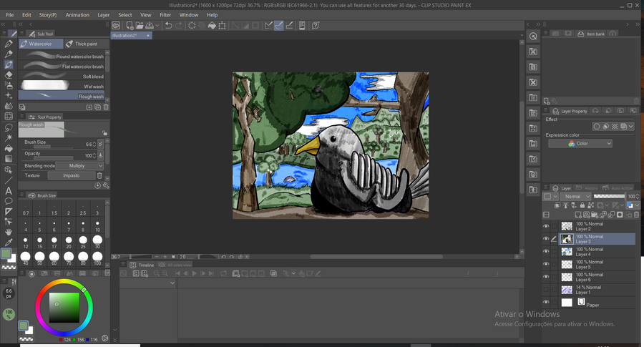Select the Pen tool in the toolbar
This screenshot has height=347, width=644.
pos(9,44)
